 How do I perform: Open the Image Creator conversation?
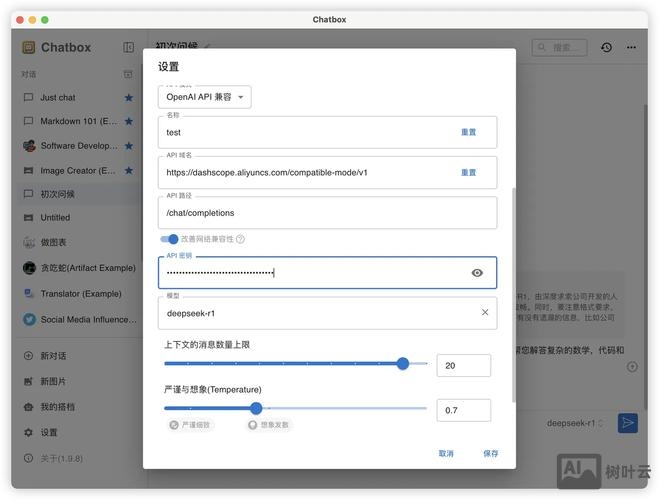click(78, 171)
